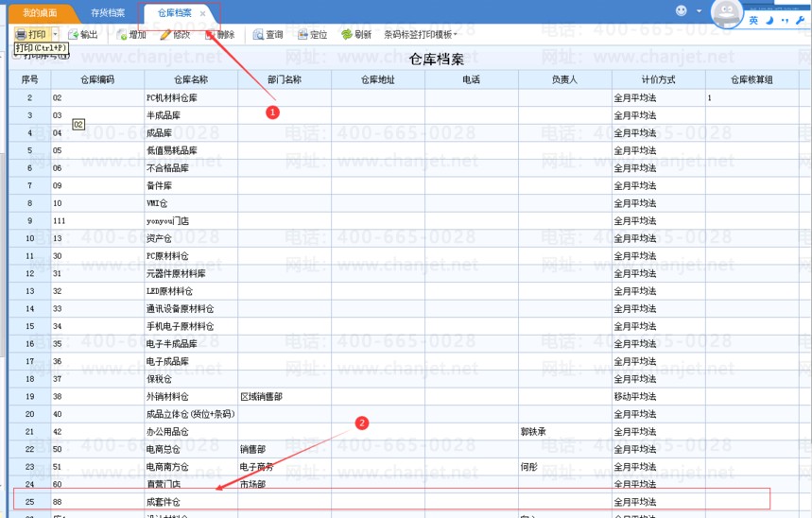Click the 输出 export button
The image size is (812, 518).
pos(83,35)
